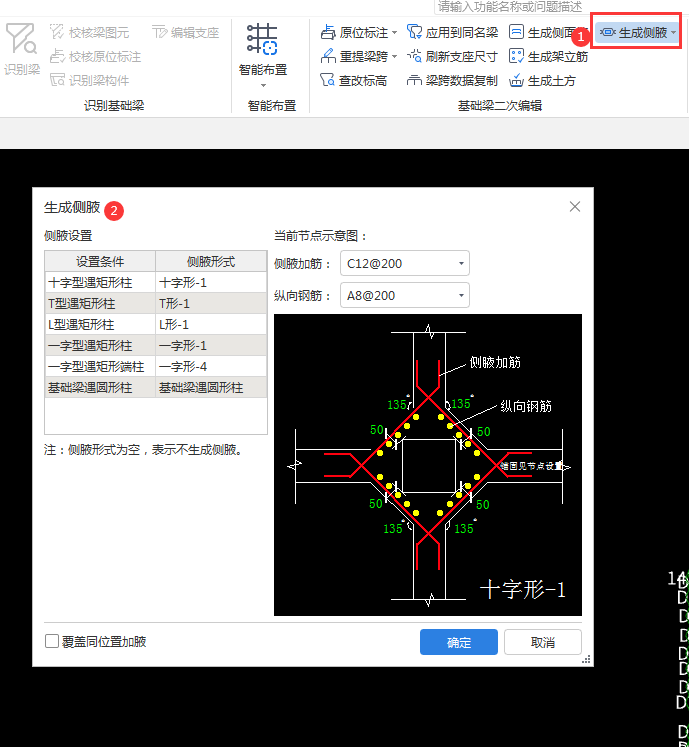Select the 基础梁遇圆形柱 condition cell
The image size is (689, 747).
coord(100,387)
